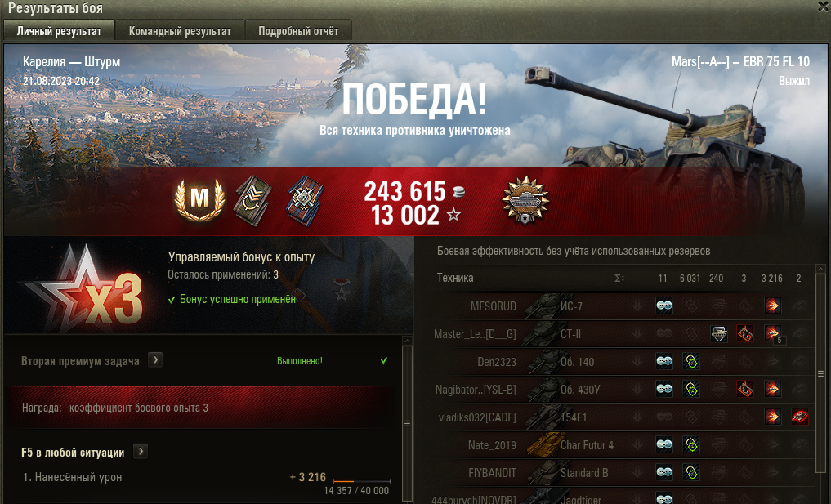
Task: Click destroyed-tank icon in vladiks032 row
Action: [799, 417]
